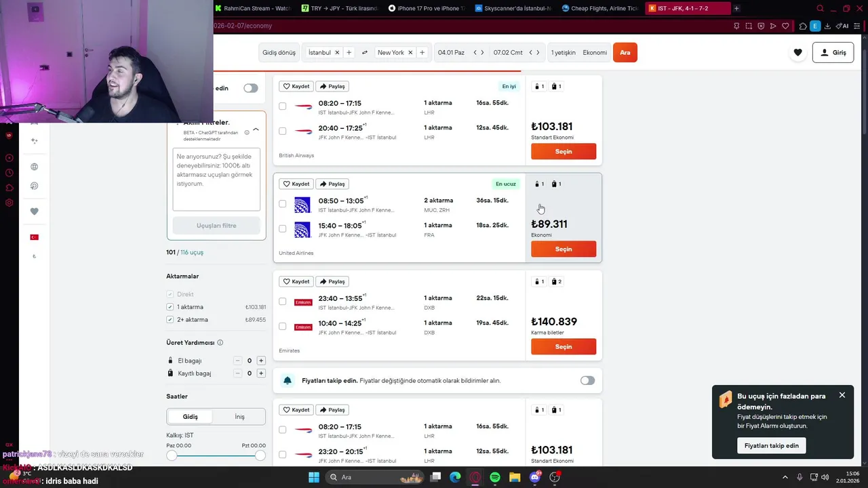Image resolution: width=868 pixels, height=488 pixels.
Task: Open the Gidiş dönüş trip type dropdown
Action: (279, 52)
